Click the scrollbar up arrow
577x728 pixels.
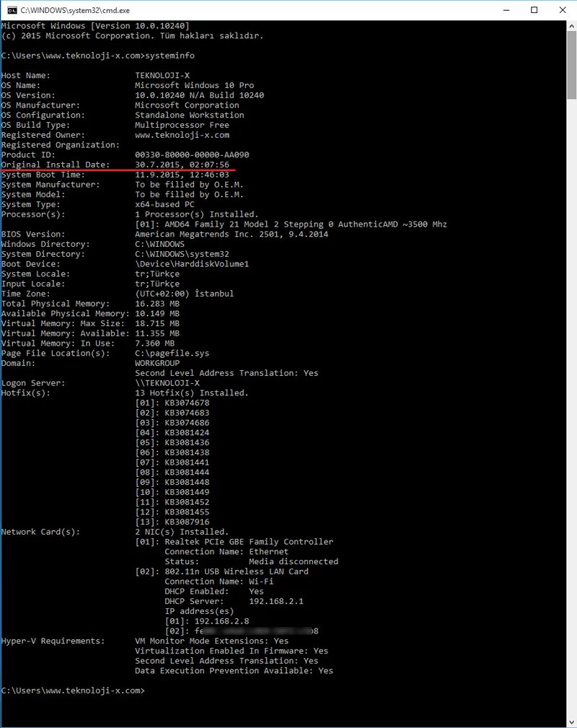point(571,26)
